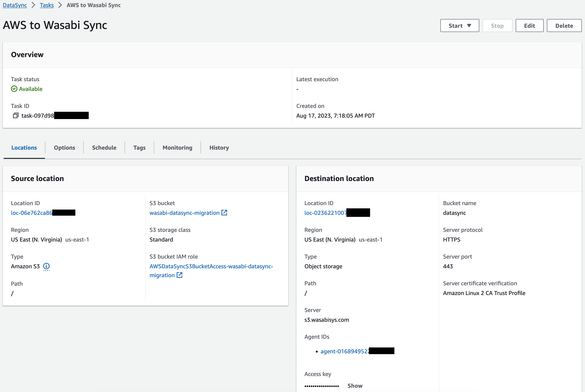The image size is (585, 392).
Task: Open source location loc-06e762ca86 link
Action: 32,213
